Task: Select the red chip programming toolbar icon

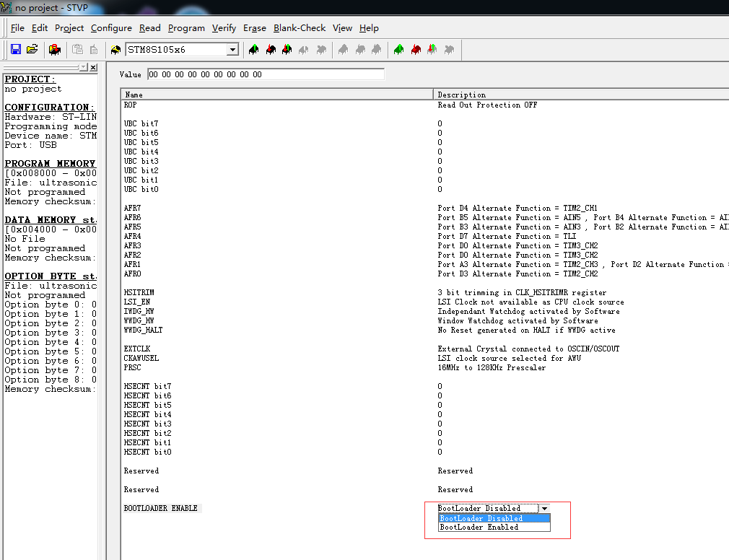Action: point(53,49)
